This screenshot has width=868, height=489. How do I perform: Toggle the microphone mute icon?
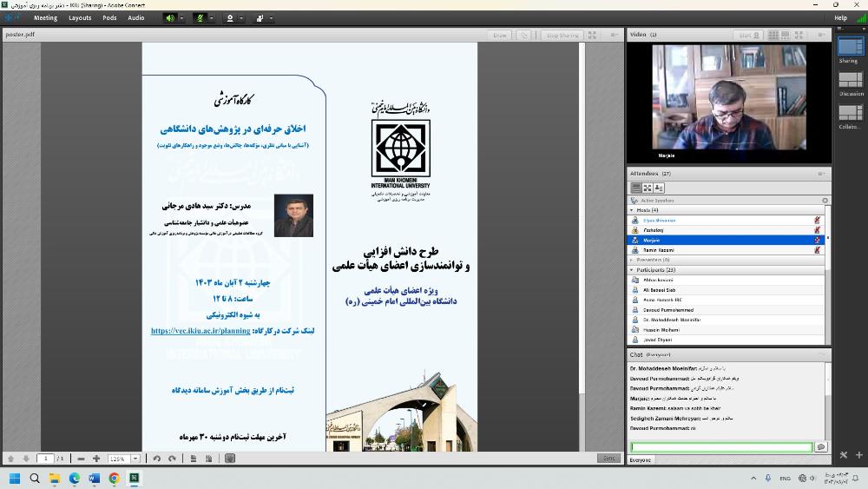point(201,17)
